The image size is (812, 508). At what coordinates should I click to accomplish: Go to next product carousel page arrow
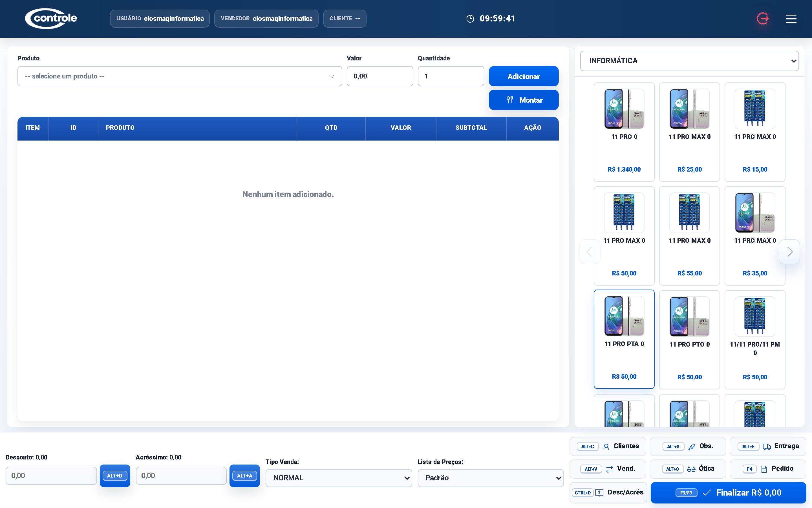point(790,252)
